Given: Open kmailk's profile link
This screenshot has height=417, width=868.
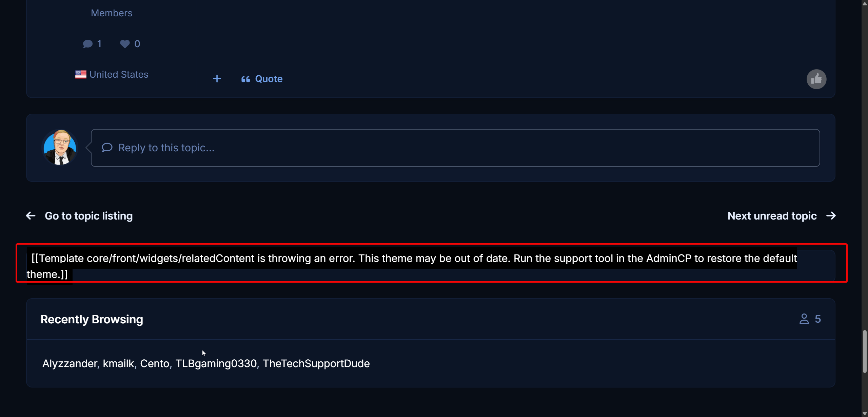Looking at the screenshot, I should [118, 363].
